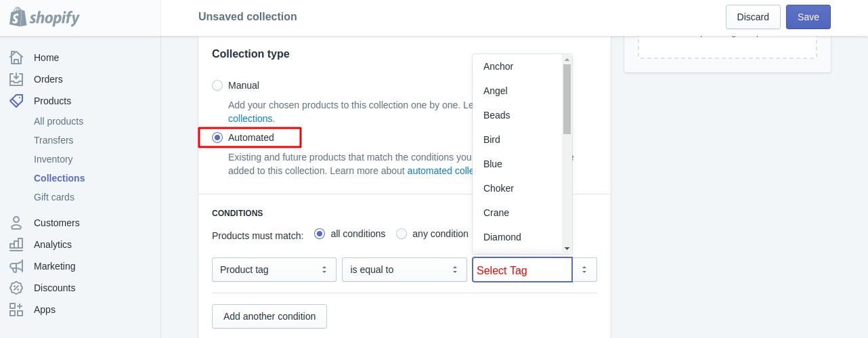Select Automated collection type
The height and width of the screenshot is (338, 868).
coord(217,138)
